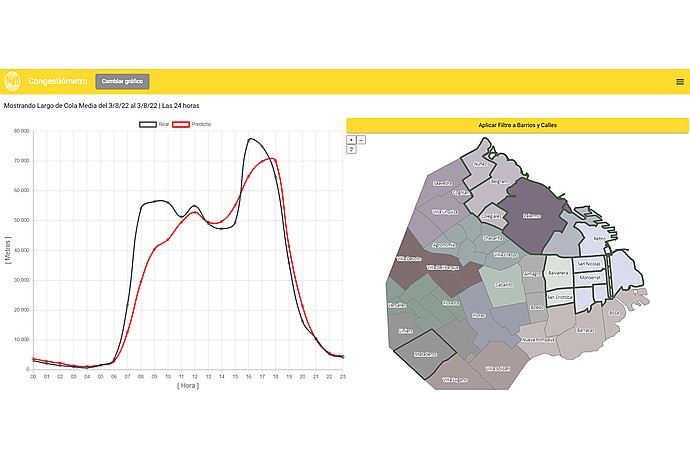
Task: Toggle the Predicho series legend
Action: [x=191, y=125]
